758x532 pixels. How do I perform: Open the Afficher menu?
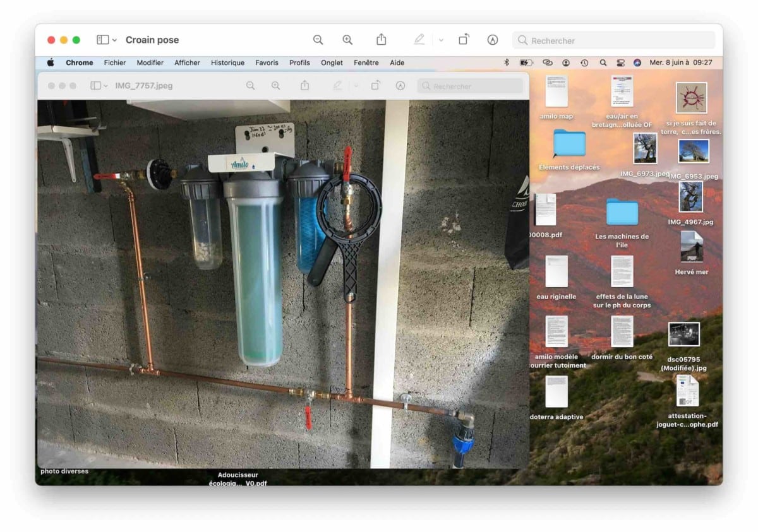[188, 62]
